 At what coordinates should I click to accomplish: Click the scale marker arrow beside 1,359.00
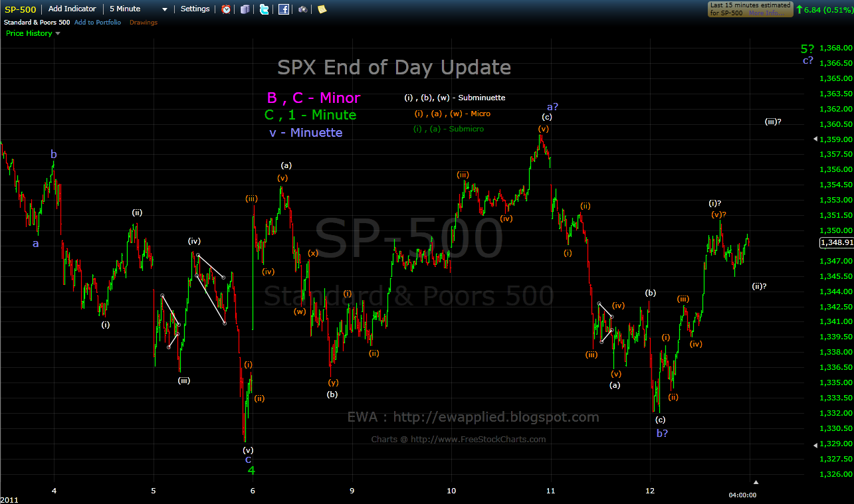tap(815, 139)
